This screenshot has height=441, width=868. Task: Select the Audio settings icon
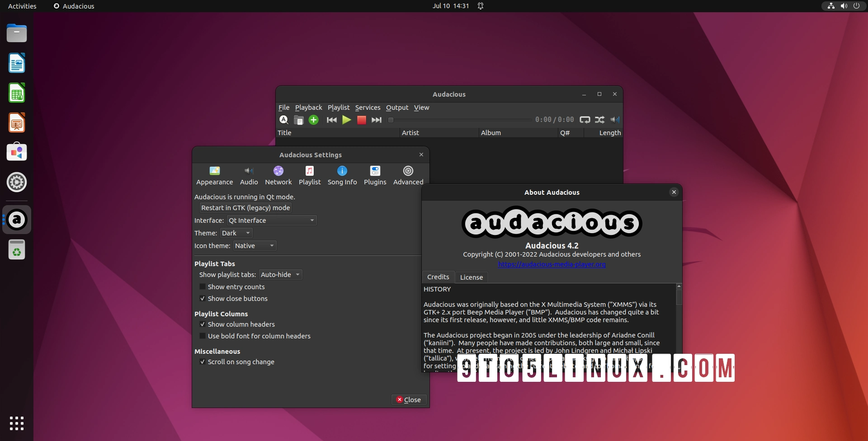(x=248, y=175)
